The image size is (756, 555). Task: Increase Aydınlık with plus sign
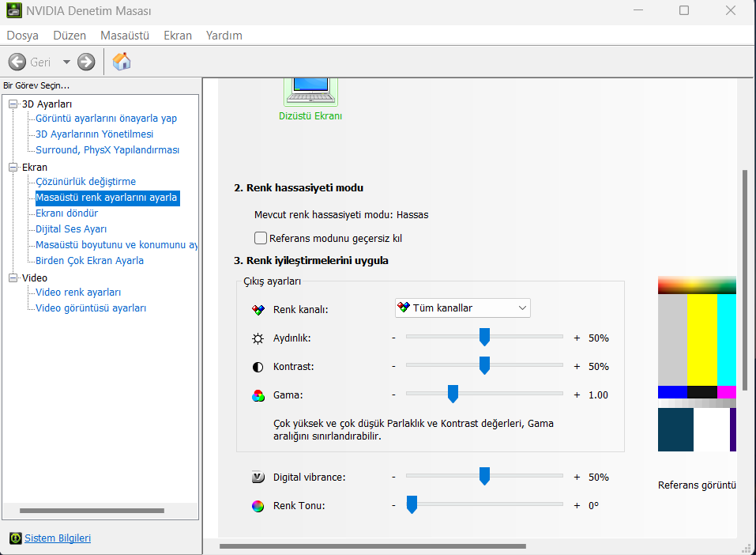577,338
